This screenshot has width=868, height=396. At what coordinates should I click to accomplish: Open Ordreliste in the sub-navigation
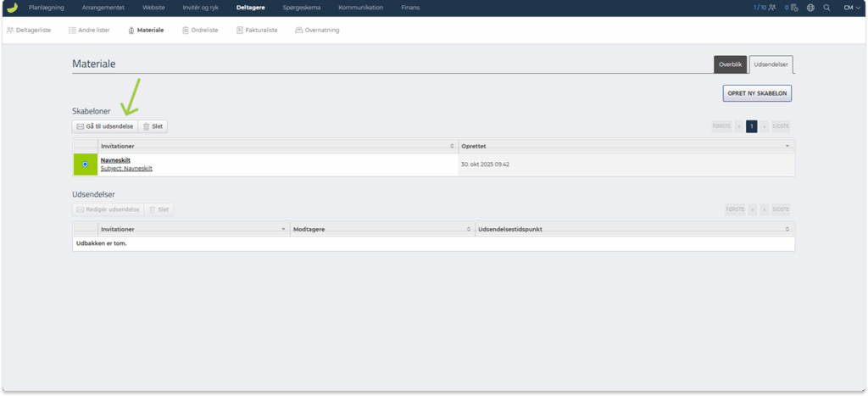[200, 31]
